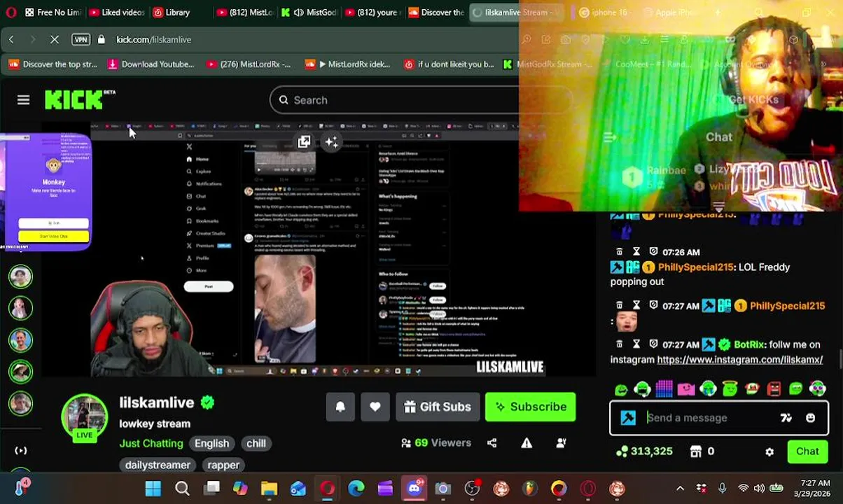Open the Just Chatting category link
The height and width of the screenshot is (504, 843).
(151, 443)
